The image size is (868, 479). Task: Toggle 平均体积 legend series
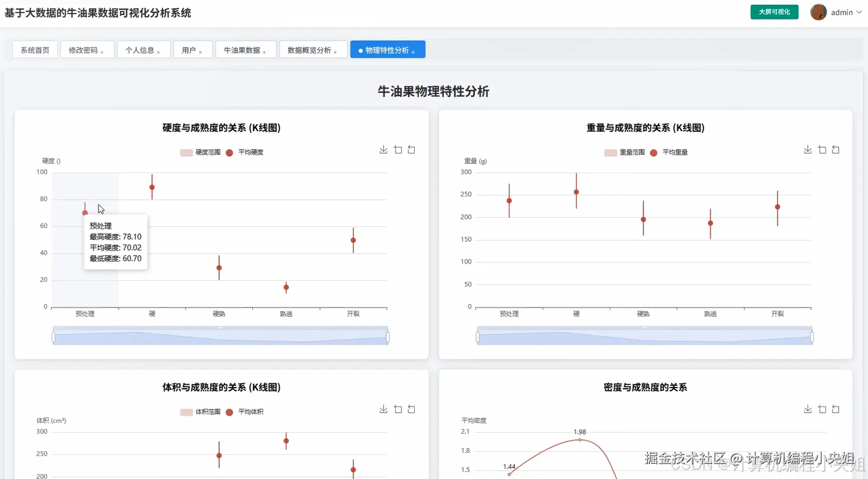point(245,412)
